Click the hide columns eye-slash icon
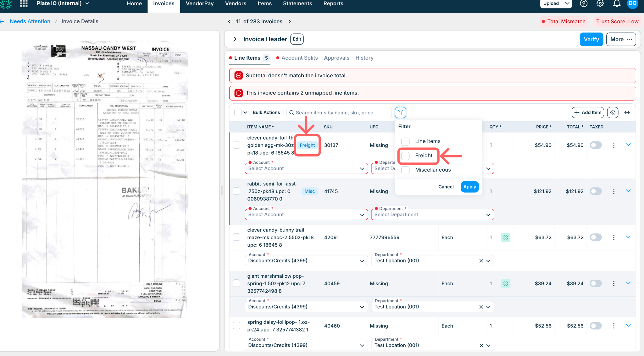Screen dimensions: 644x356 click(613, 112)
